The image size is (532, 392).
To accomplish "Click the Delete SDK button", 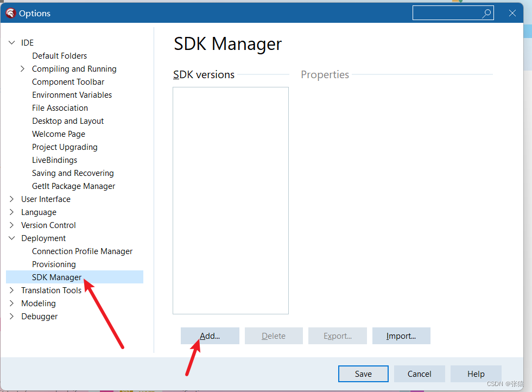I will click(274, 336).
